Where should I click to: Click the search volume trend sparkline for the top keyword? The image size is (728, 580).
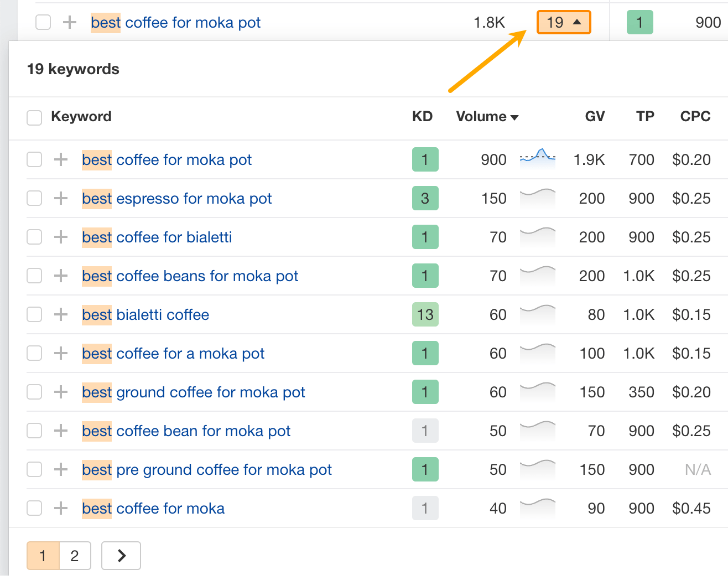click(x=537, y=159)
